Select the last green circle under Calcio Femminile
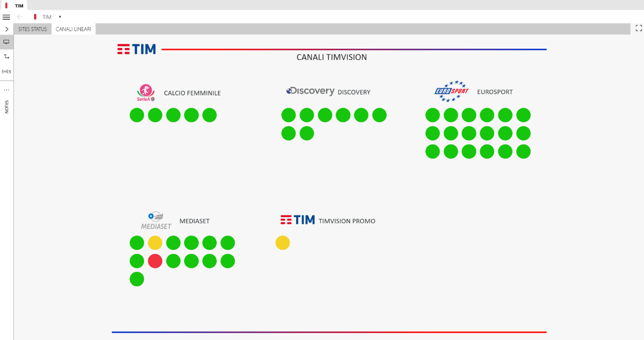Screen dimensions: 644x340 coord(210,115)
